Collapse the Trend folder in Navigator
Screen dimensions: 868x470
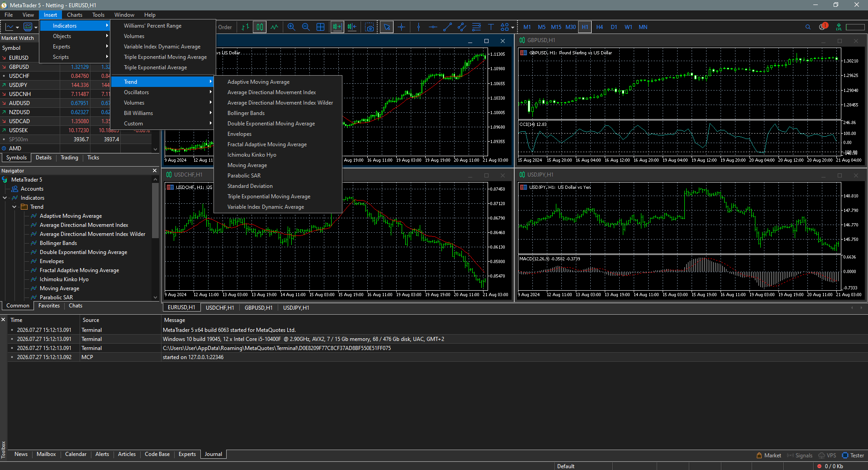tap(14, 207)
